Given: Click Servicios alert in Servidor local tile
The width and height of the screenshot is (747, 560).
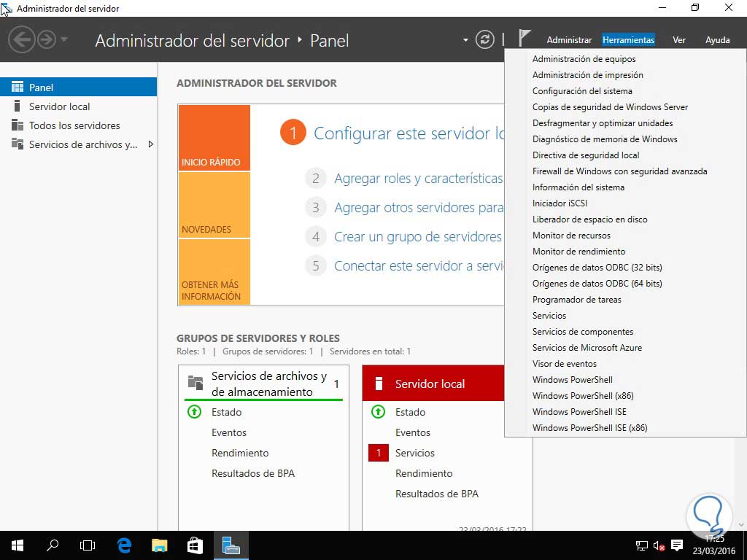Looking at the screenshot, I should (414, 453).
